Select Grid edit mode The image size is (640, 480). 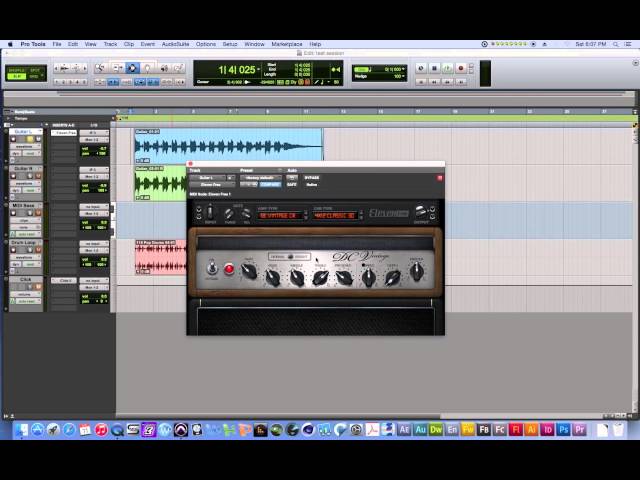(x=34, y=76)
